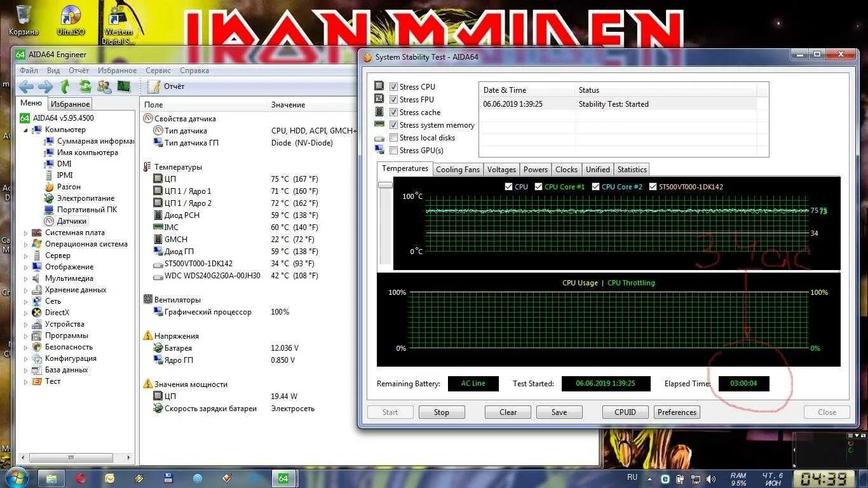Click the Save button

click(559, 412)
